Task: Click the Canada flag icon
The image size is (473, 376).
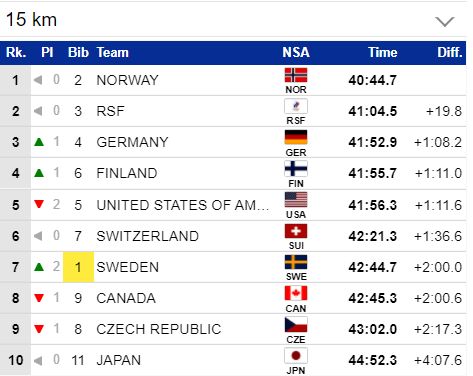Action: click(x=296, y=294)
